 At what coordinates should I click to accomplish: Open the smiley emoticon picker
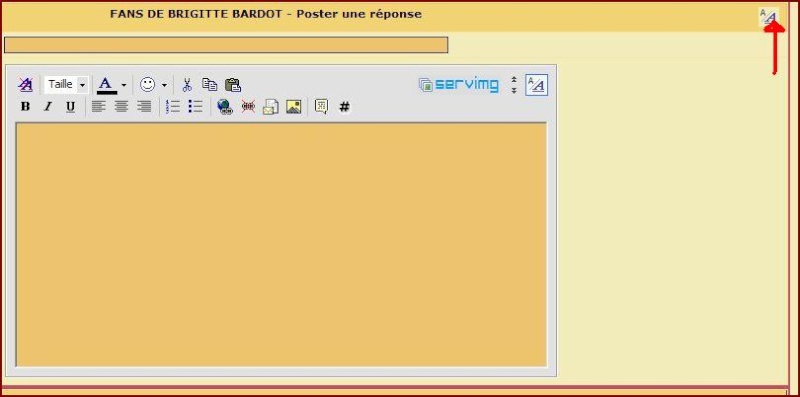147,85
